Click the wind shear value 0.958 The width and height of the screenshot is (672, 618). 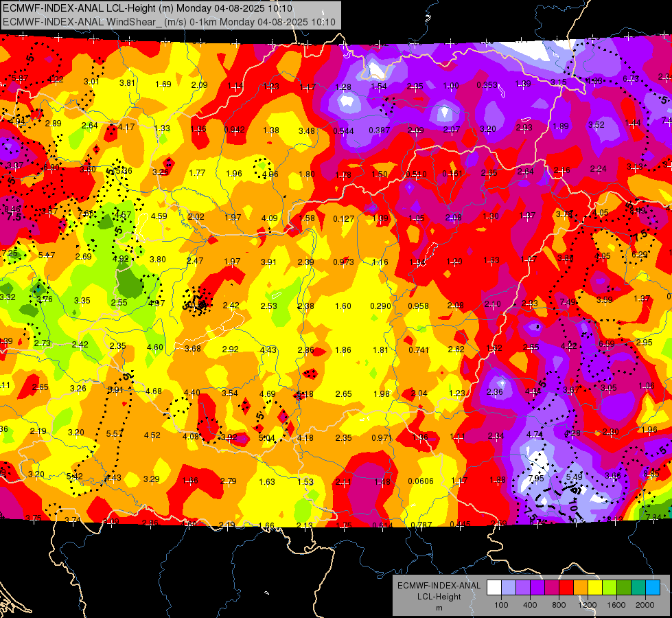(418, 306)
